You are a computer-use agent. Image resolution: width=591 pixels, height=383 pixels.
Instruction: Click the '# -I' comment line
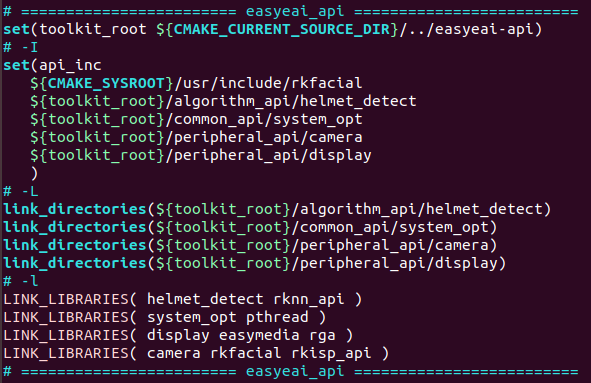pos(21,47)
